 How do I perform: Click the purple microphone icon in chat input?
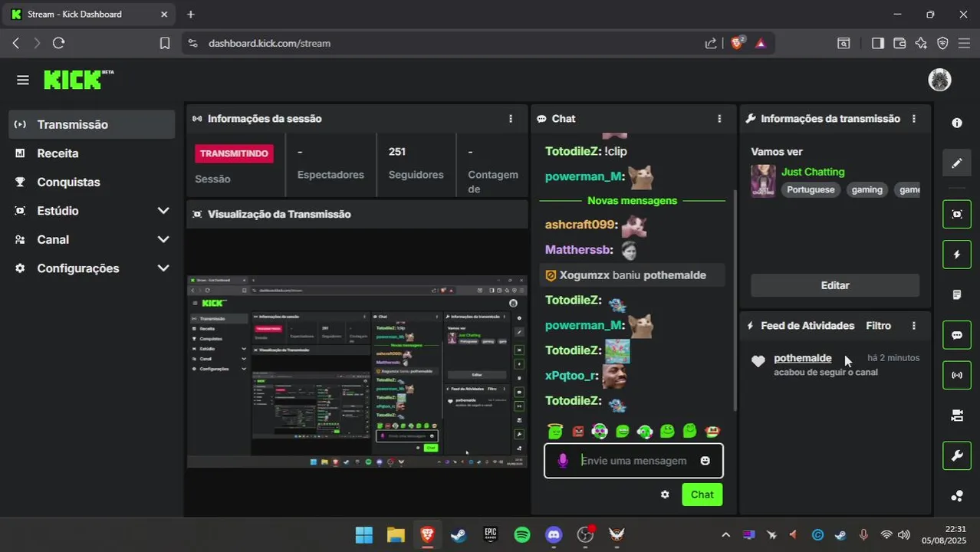tap(563, 461)
